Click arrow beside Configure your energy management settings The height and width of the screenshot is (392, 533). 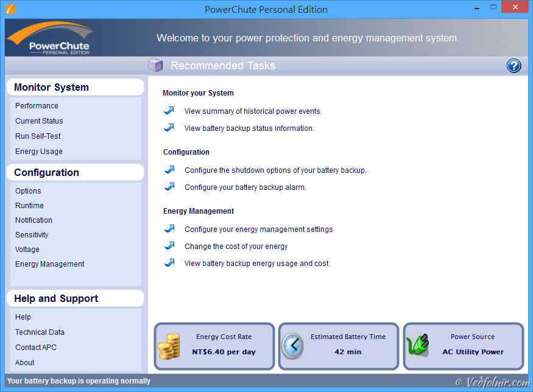pyautogui.click(x=169, y=229)
